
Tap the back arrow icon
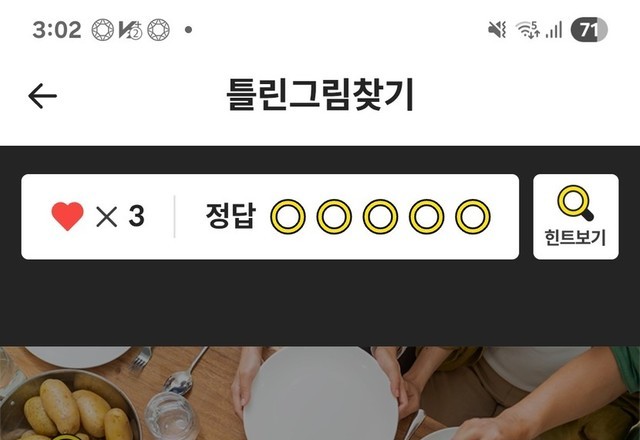[x=42, y=96]
